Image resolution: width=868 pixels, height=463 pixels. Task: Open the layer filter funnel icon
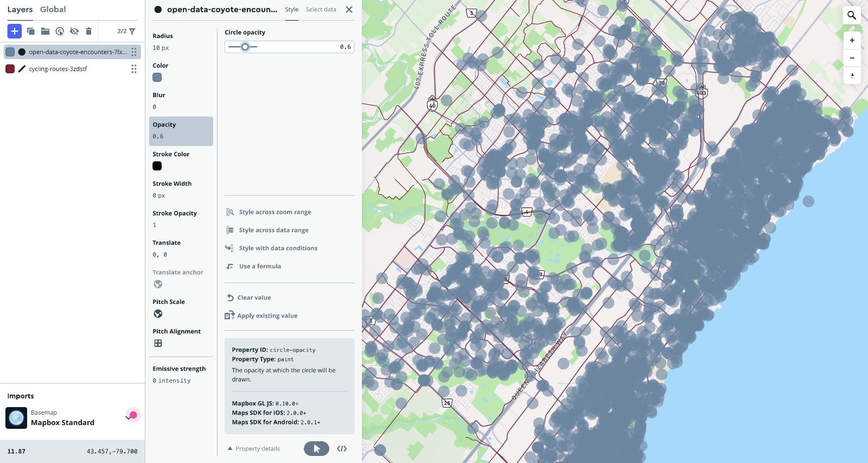[x=132, y=31]
